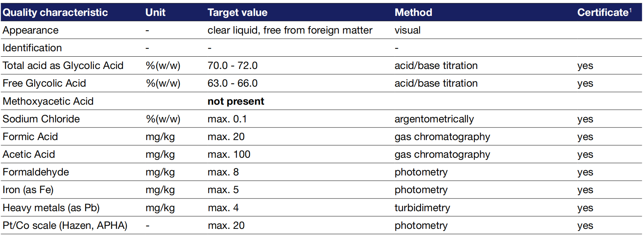Click the visual method cell
644x235 pixels.
point(407,30)
